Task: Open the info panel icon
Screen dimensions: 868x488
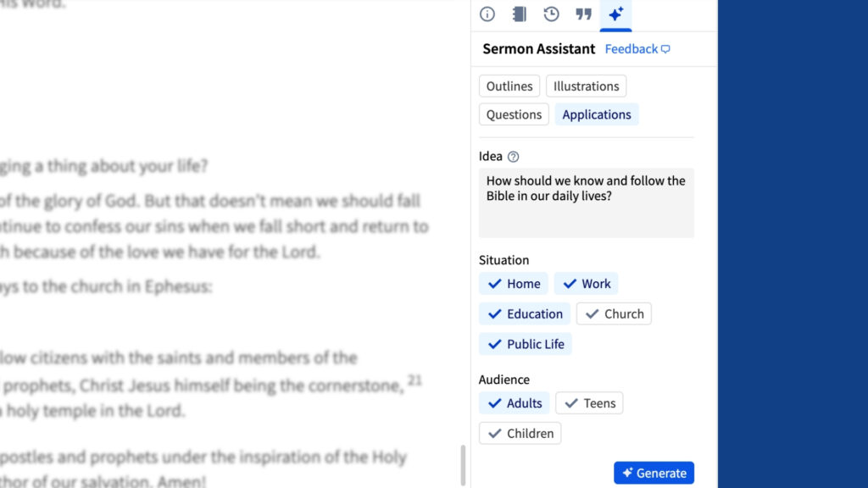Action: [487, 14]
